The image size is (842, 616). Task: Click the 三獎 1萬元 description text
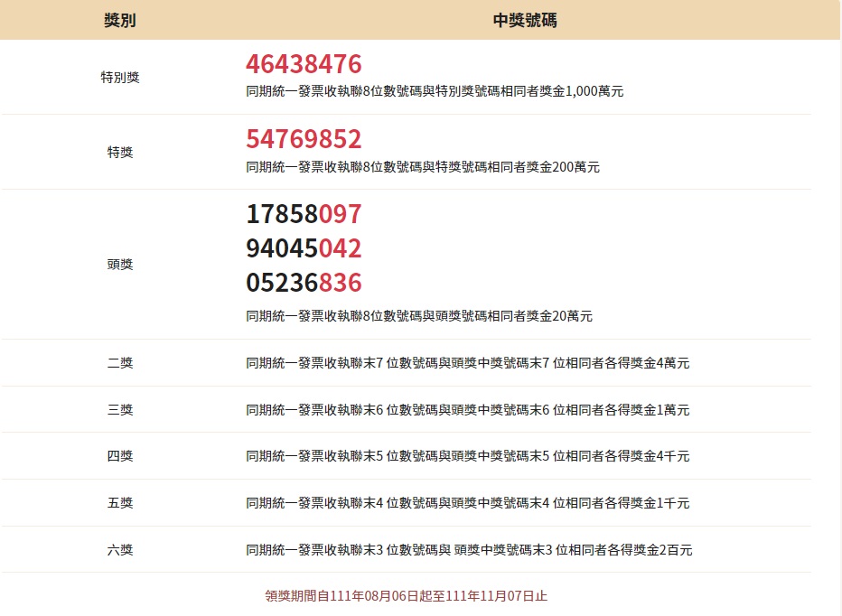click(467, 410)
